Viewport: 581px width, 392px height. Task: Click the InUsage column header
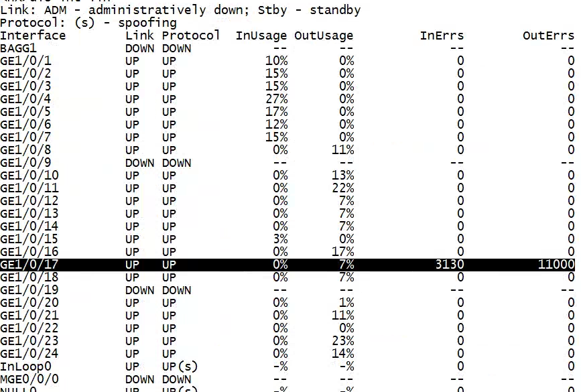[x=261, y=36]
